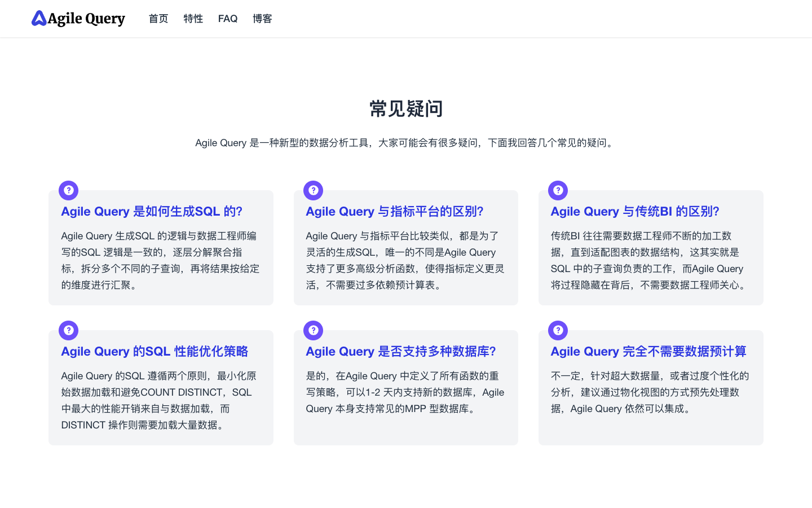Select heading "Agile Query 与传统BI 的区别?"

pos(635,212)
